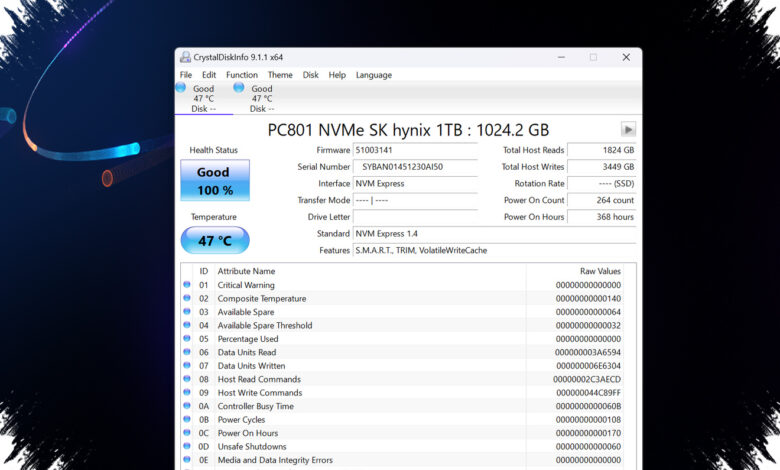The image size is (780, 470).
Task: Click the status dot for Available Spare
Action: click(x=187, y=311)
